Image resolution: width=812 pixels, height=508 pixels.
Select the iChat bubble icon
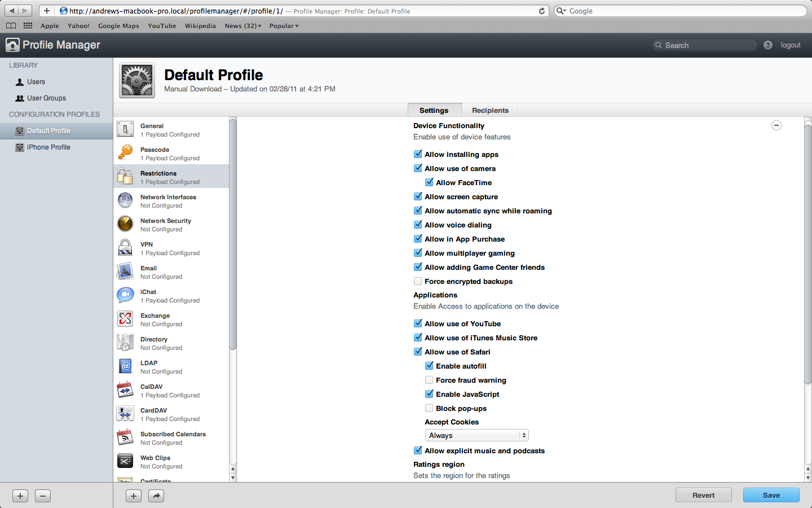125,295
